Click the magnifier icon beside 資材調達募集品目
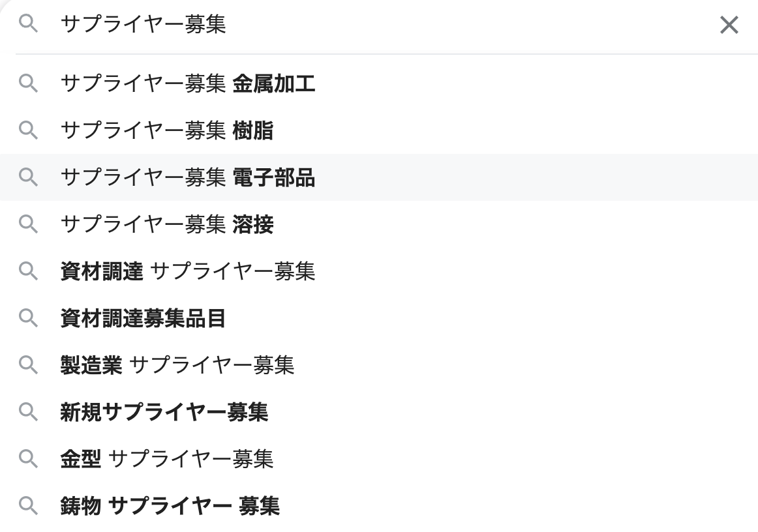Viewport: 758px width, 532px height. (x=29, y=319)
